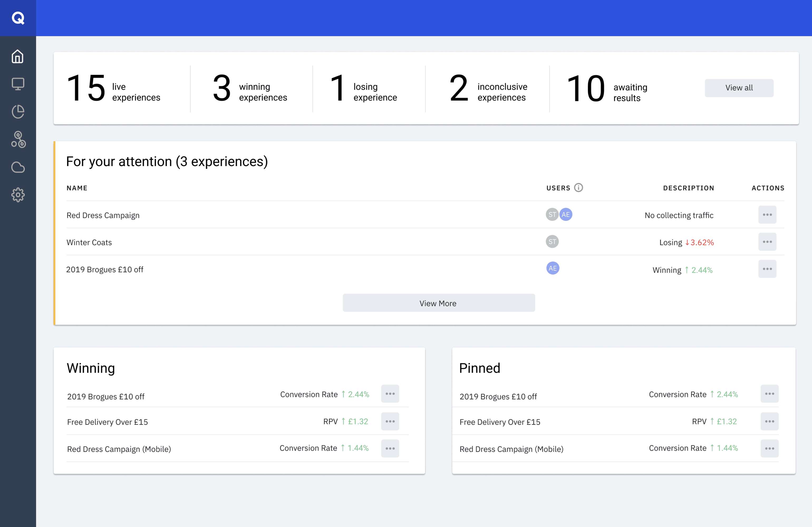This screenshot has height=527, width=812.
Task: Select the 3 winning experiences summary
Action: click(250, 89)
